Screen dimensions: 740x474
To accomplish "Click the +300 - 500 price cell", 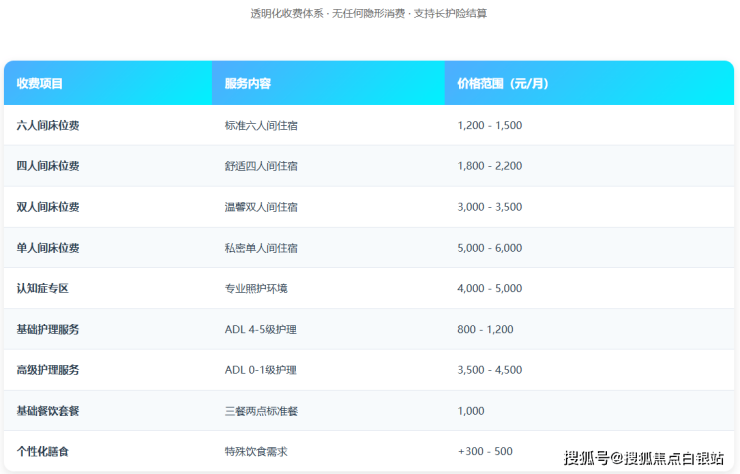I will click(483, 452).
